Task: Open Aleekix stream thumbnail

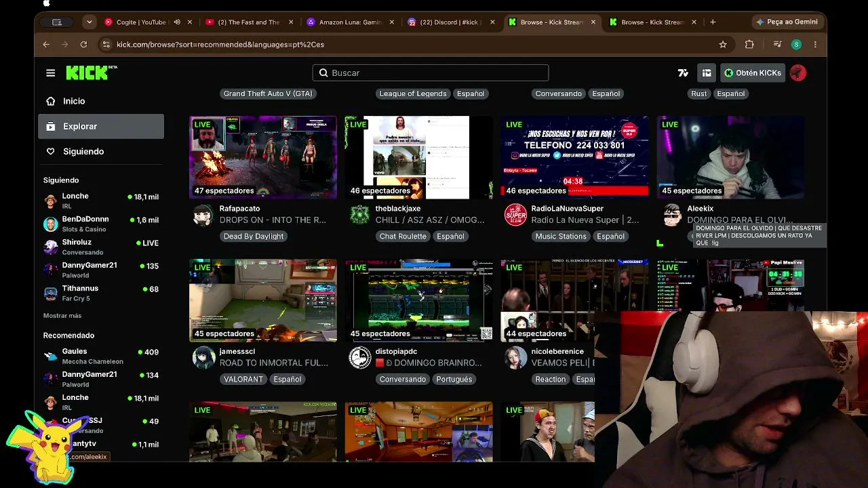Action: (x=731, y=157)
